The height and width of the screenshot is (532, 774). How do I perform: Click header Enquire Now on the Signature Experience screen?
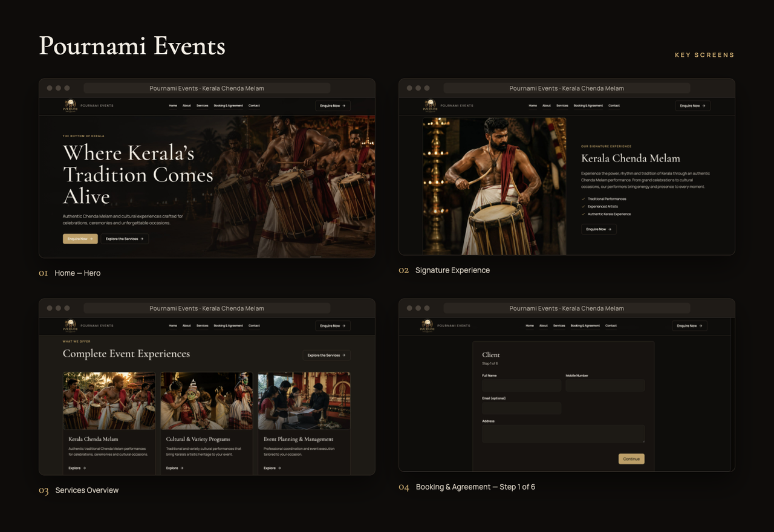click(x=692, y=106)
